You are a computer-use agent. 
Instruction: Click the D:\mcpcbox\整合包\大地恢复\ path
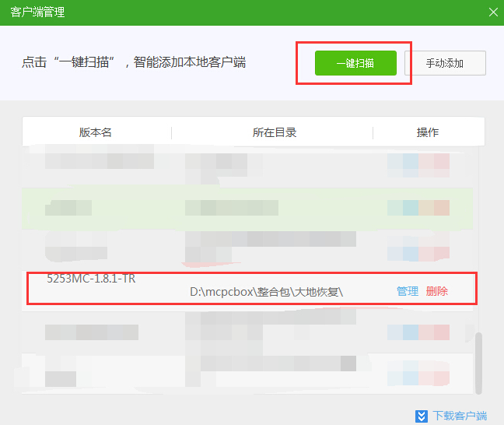point(267,292)
